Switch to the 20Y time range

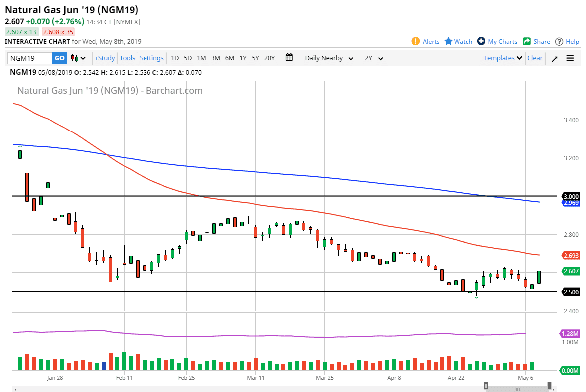(269, 58)
